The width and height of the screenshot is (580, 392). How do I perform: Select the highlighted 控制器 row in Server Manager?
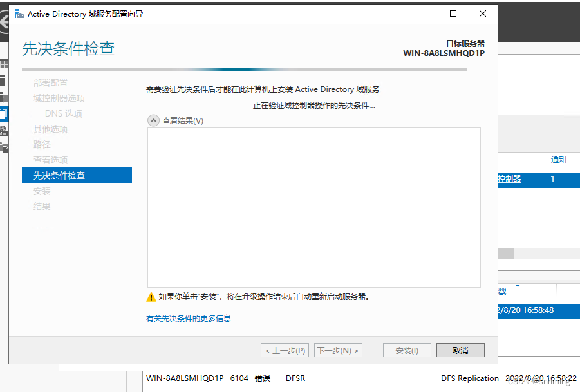pyautogui.click(x=539, y=180)
